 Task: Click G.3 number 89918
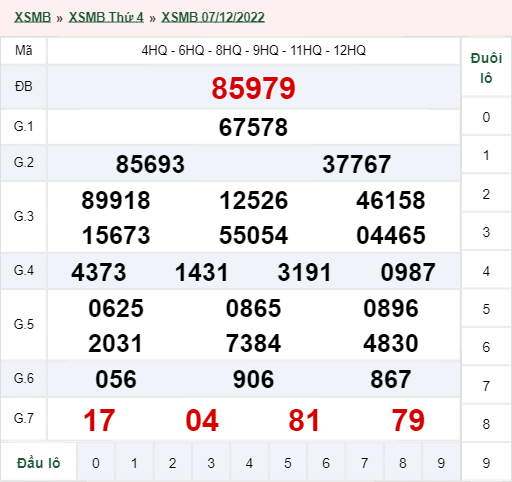click(x=116, y=201)
